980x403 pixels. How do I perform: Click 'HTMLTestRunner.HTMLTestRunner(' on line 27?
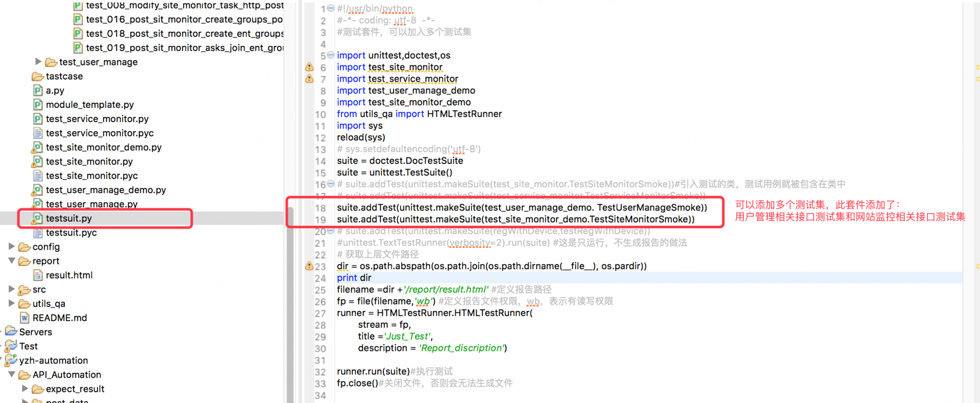point(454,313)
